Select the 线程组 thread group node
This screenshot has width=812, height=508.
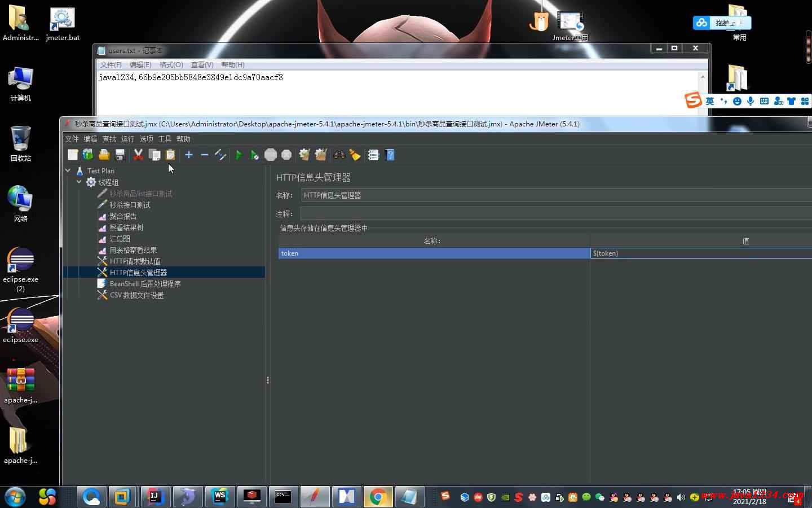[108, 182]
